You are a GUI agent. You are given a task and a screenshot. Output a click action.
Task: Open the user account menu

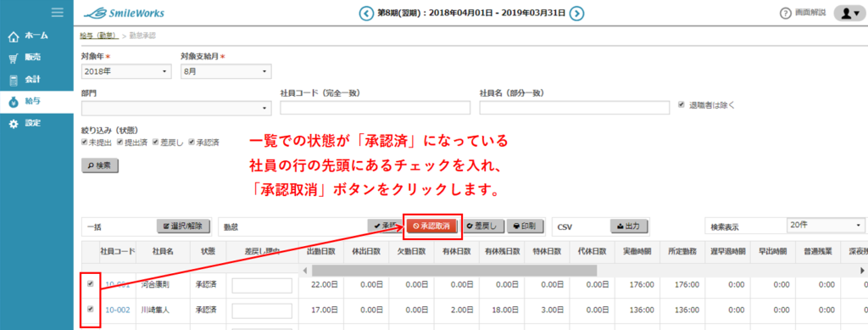(849, 14)
